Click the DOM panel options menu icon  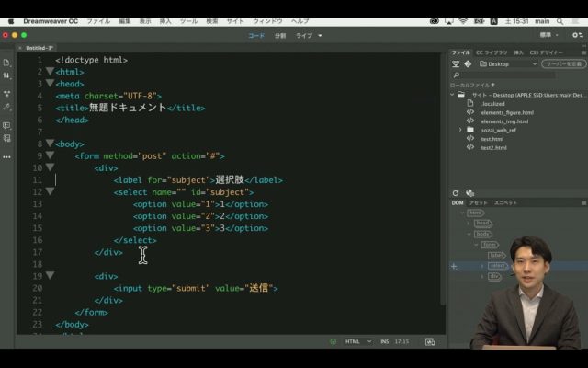pyautogui.click(x=583, y=202)
